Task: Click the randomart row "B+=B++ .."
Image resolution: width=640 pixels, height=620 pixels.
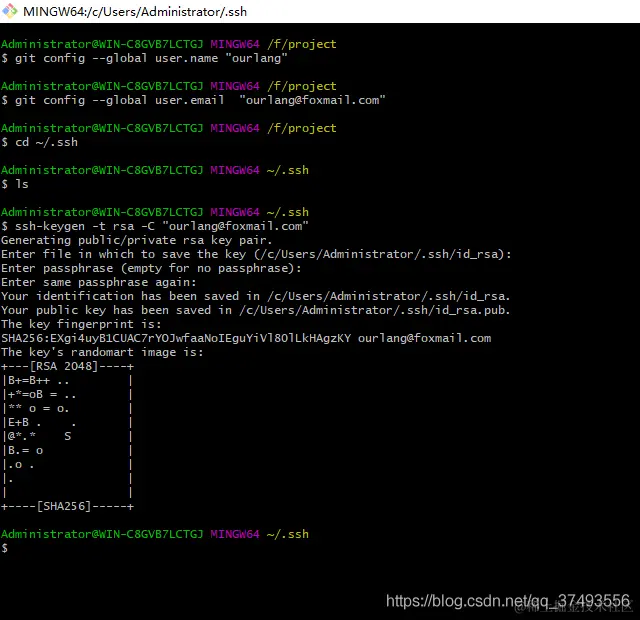Action: (67, 381)
